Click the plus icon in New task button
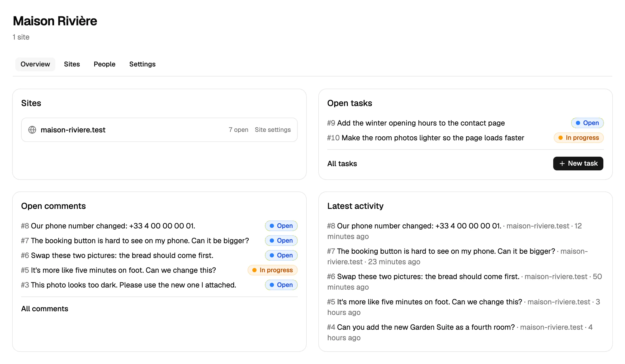The height and width of the screenshot is (364, 625). tap(562, 164)
